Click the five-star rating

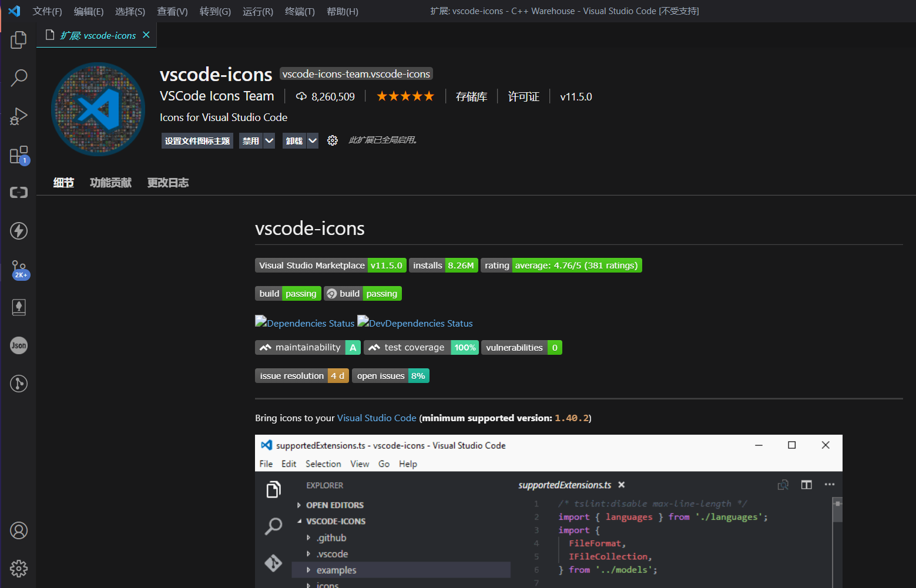point(405,96)
